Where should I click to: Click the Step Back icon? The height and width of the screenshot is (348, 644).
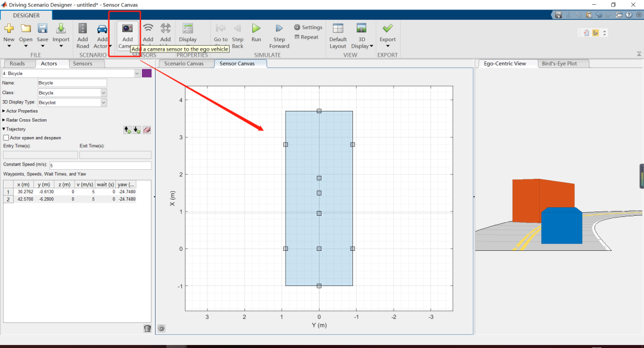click(x=237, y=29)
